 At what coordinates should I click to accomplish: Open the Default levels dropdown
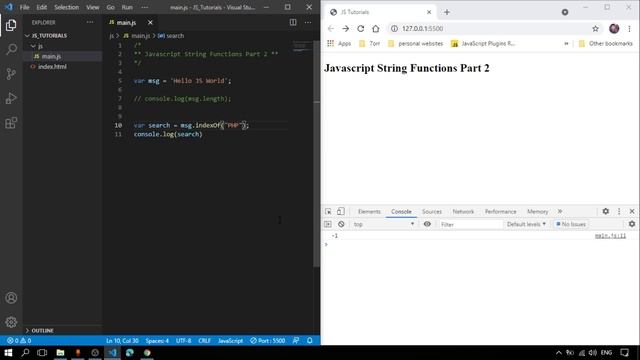[526, 224]
